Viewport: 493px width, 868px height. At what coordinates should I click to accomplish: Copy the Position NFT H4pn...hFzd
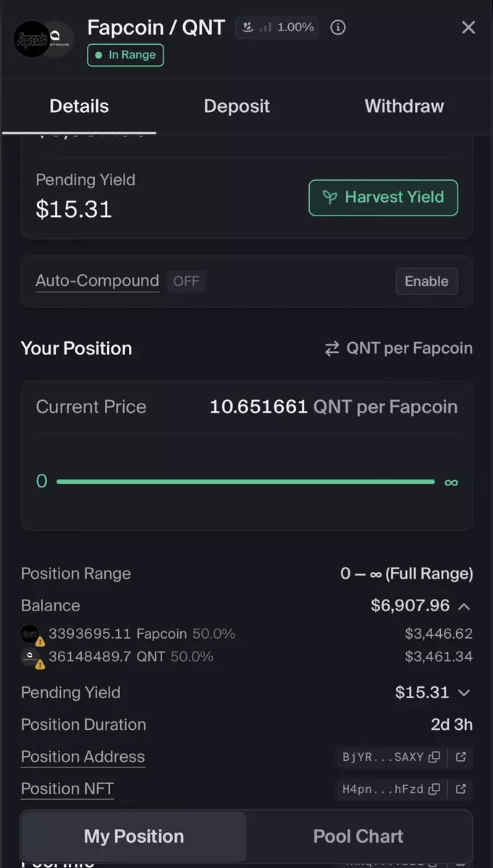click(x=434, y=789)
